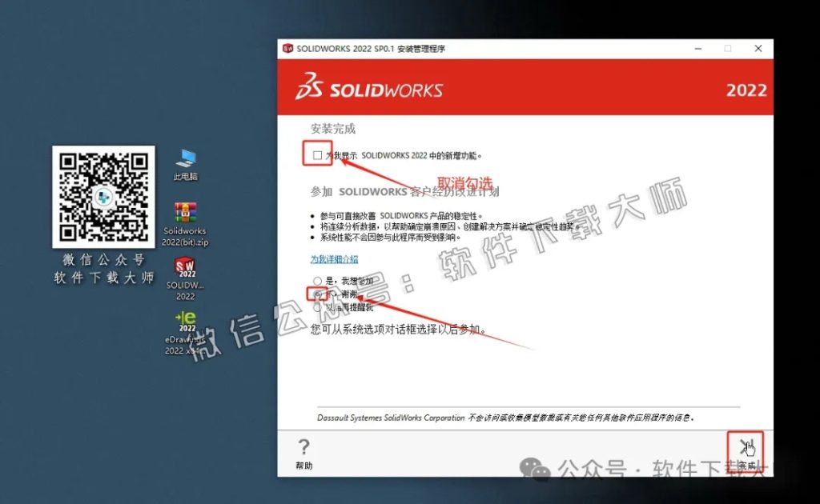
Task: Click the installer title bar text
Action: pos(368,48)
